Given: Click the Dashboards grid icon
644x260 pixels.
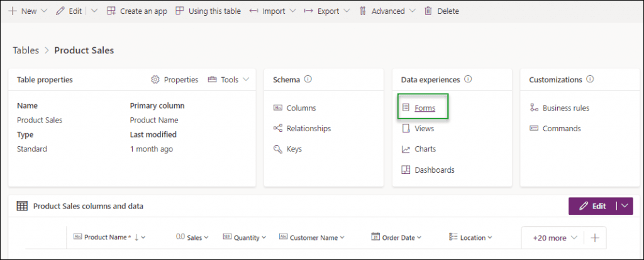Looking at the screenshot, I should [406, 170].
